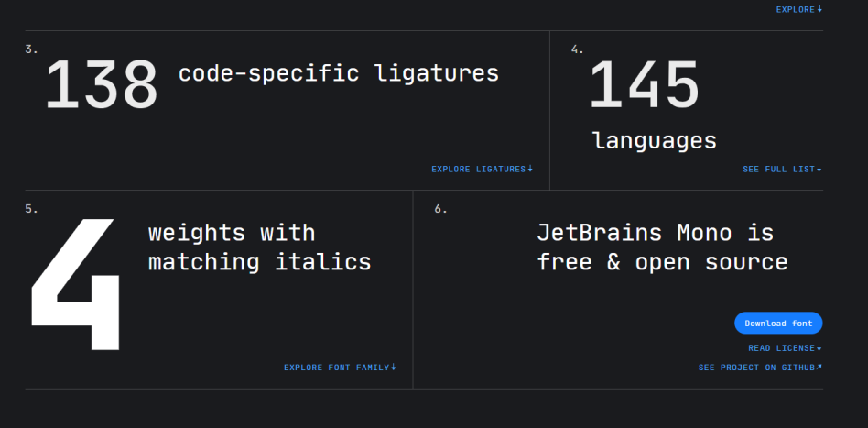Viewport: 868px width, 428px height.
Task: Click the 'languages' heading text
Action: pos(655,141)
